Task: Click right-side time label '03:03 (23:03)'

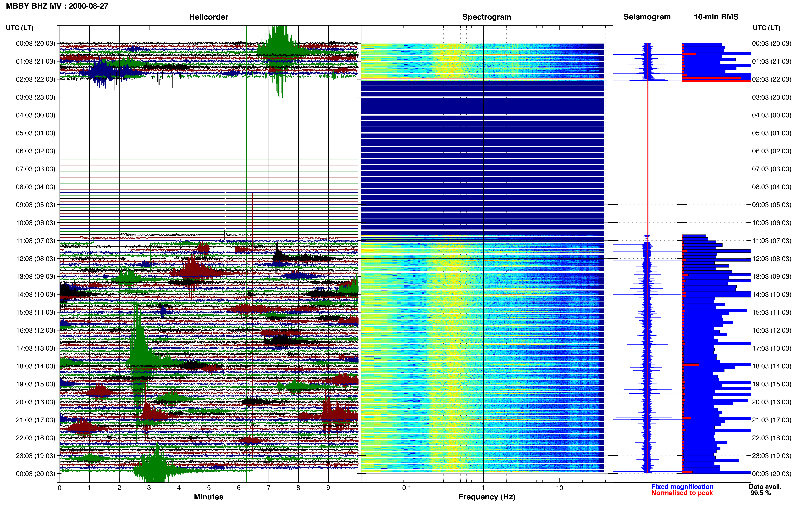Action: 772,97
